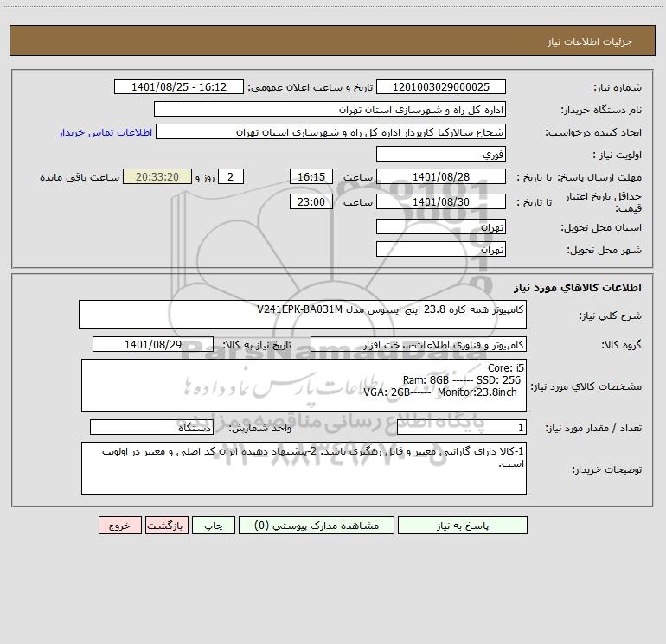The width and height of the screenshot is (666, 644).
Task: Click priority field showing فوري
Action: (441, 154)
